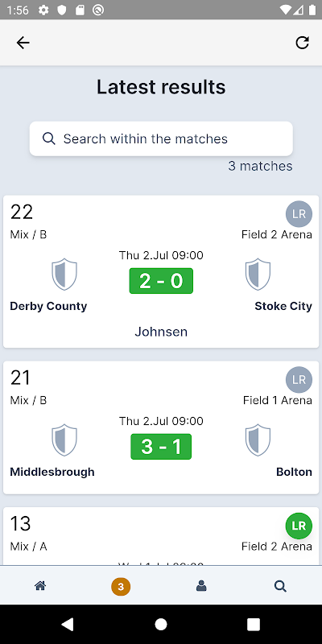The height and width of the screenshot is (644, 322).
Task: Tap the back arrow icon
Action: (x=23, y=43)
